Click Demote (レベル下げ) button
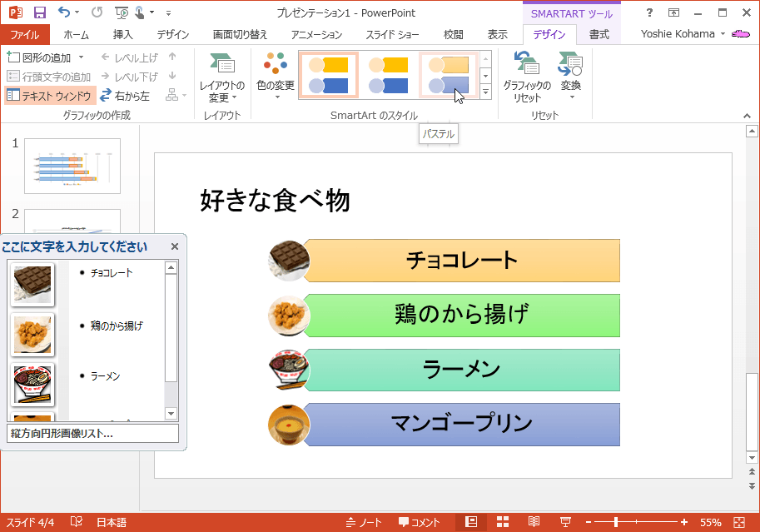760x532 pixels. click(x=129, y=76)
